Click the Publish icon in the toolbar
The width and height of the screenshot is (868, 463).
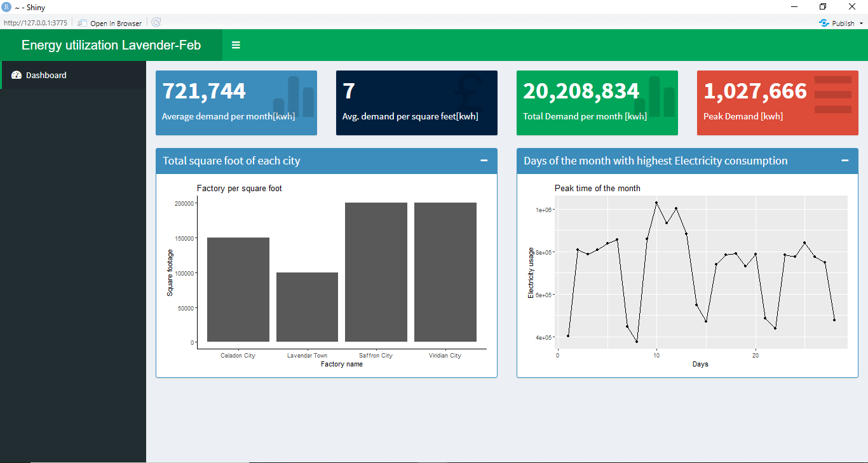824,23
